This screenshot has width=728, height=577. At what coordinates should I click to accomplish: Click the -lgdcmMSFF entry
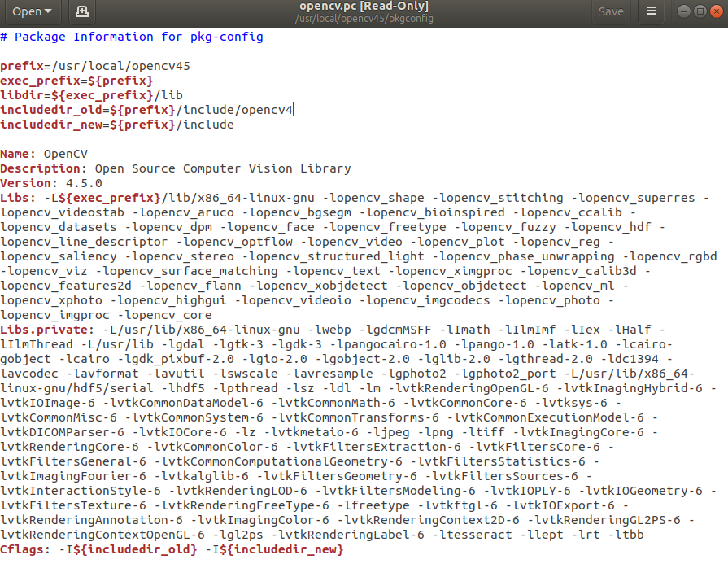pyautogui.click(x=395, y=330)
